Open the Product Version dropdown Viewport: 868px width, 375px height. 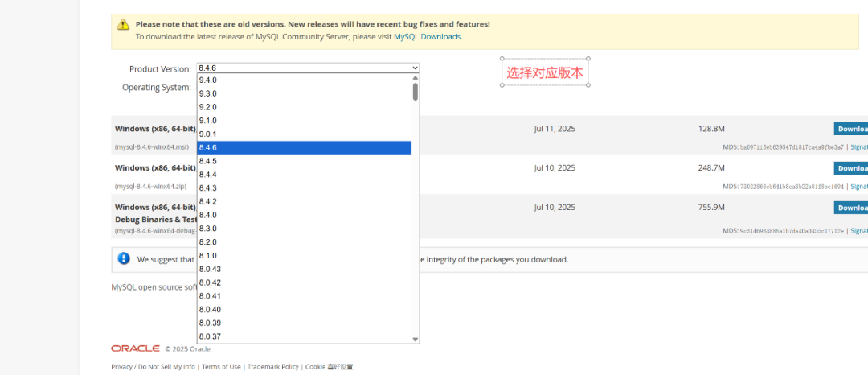coord(308,68)
